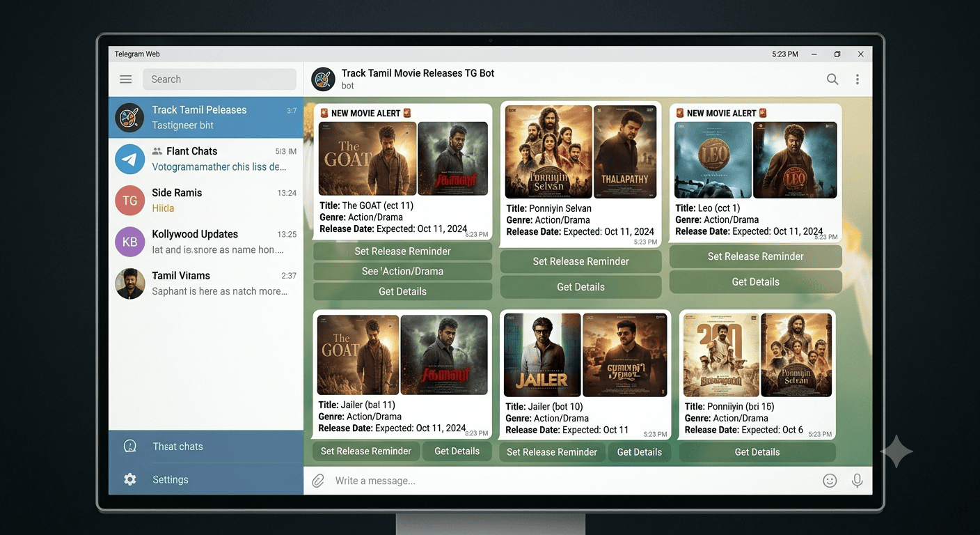Click Get Details under Jailer (bot 10)
This screenshot has height=535, width=980.
[x=640, y=452]
